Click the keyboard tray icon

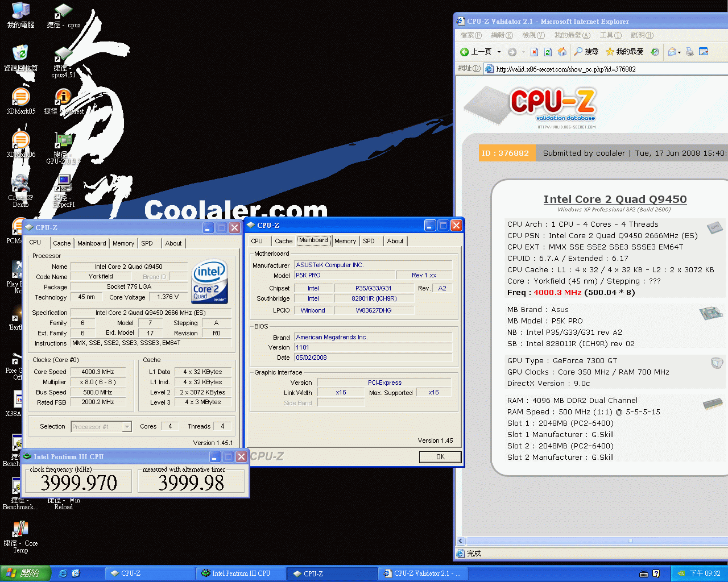(644, 573)
